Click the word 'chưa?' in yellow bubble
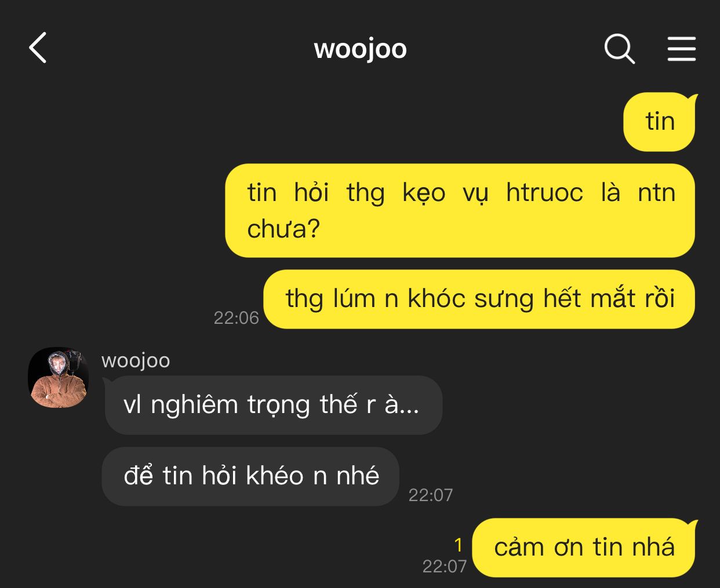 pos(283,229)
